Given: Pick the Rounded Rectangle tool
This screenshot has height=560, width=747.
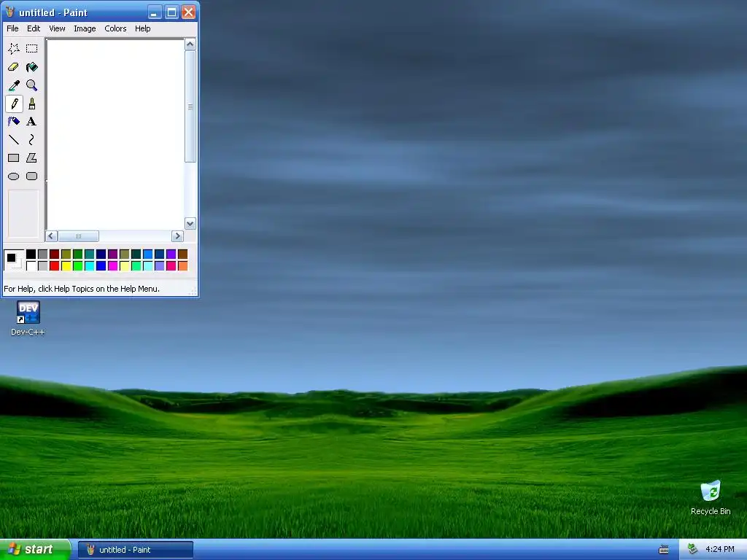Looking at the screenshot, I should (x=32, y=176).
